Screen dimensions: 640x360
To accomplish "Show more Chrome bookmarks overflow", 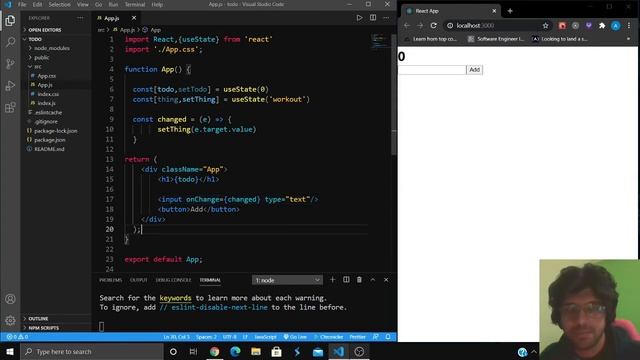I will 628,39.
